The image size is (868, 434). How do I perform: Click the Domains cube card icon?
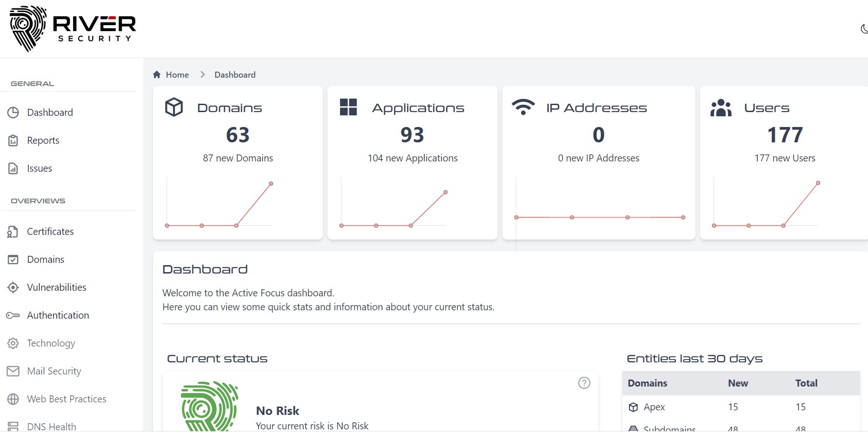click(x=174, y=107)
